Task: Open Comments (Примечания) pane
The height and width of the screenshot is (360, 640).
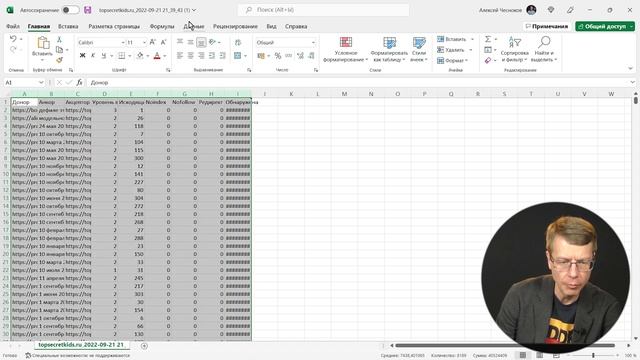Action: [x=547, y=26]
